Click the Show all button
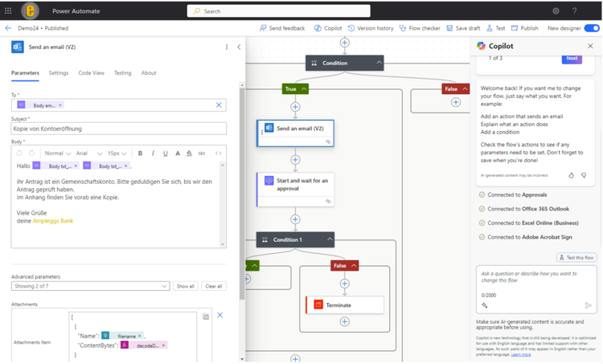 [185, 286]
